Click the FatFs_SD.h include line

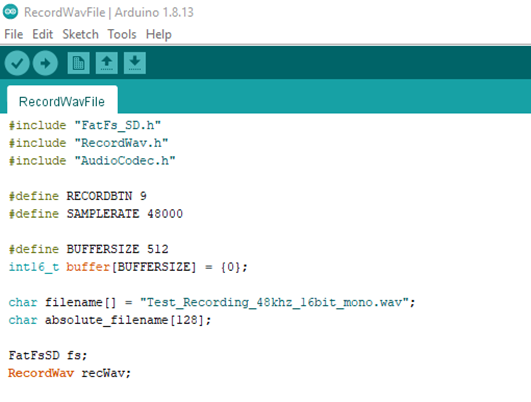(x=85, y=126)
